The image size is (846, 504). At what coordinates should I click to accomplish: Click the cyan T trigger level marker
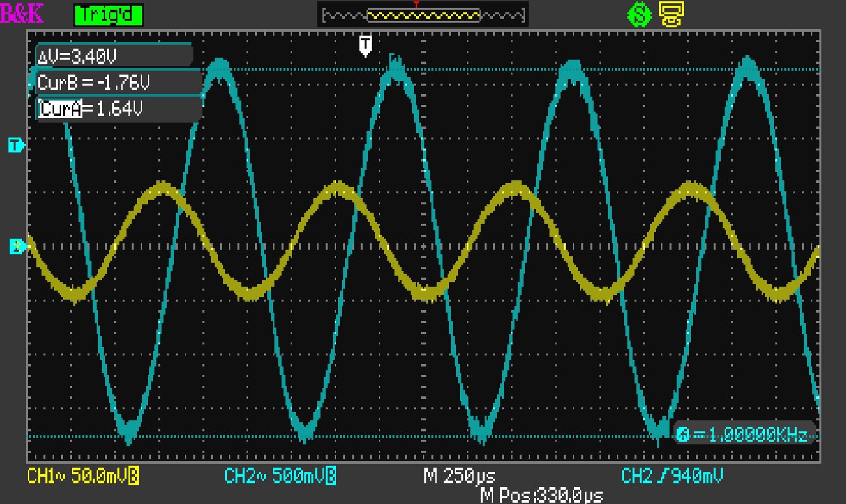pos(16,145)
